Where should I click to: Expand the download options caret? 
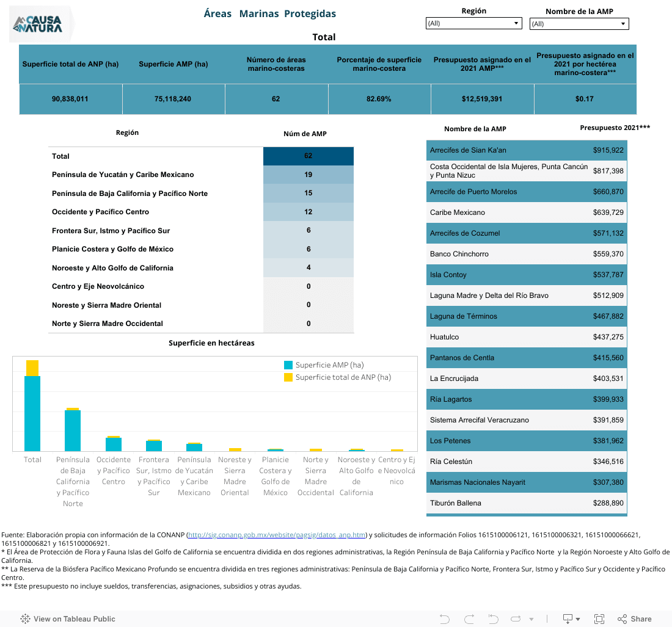coord(578,619)
